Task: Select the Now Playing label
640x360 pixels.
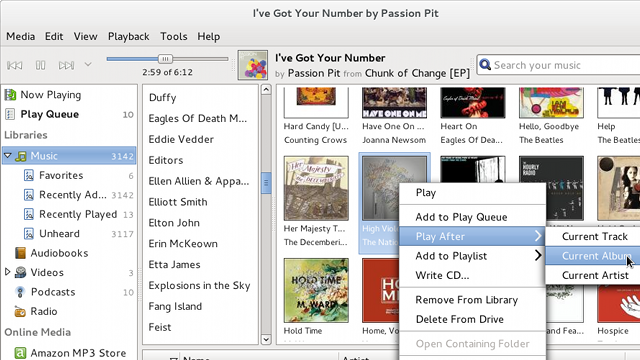Action: point(51,95)
